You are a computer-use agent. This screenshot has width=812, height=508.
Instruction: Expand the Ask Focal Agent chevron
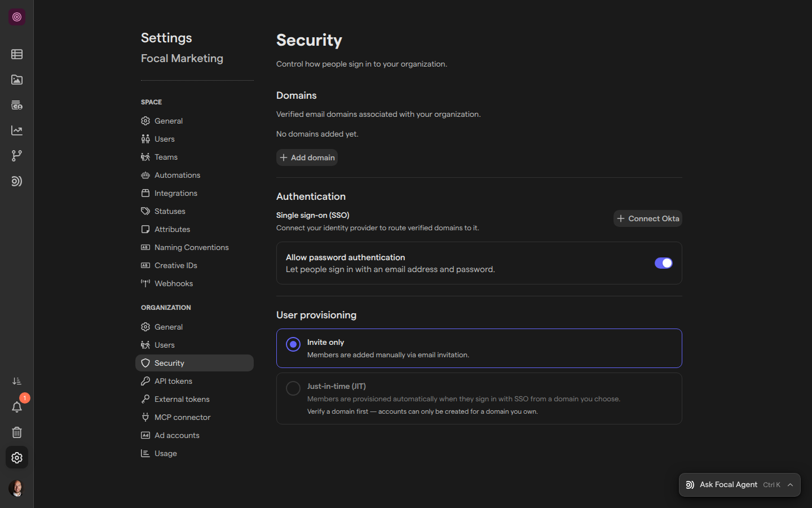(x=791, y=485)
